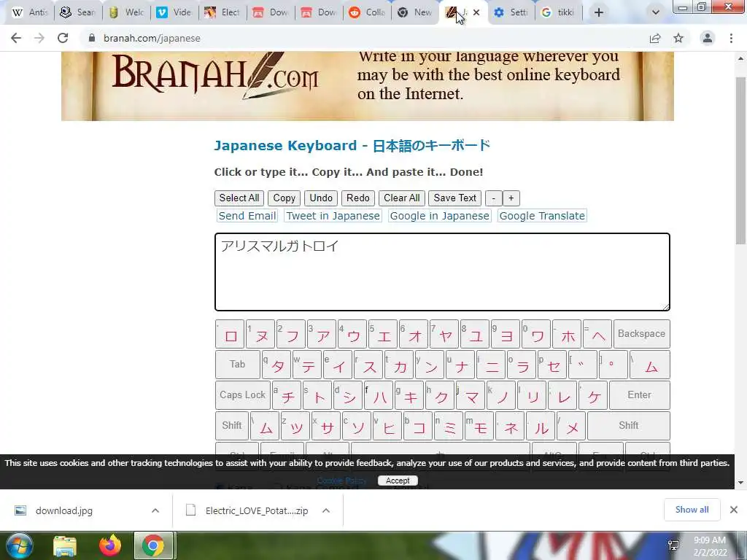Click the Select All button
The image size is (747, 560).
click(239, 198)
